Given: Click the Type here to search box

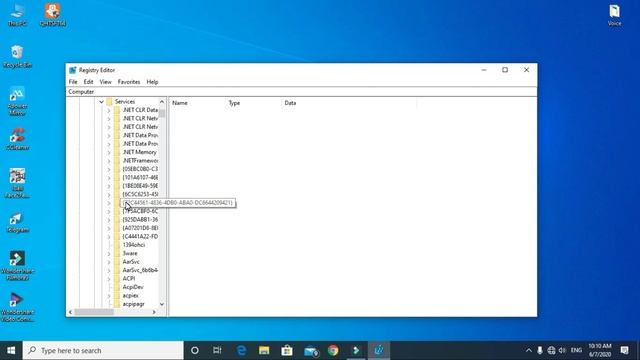Looking at the screenshot, I should coord(103,351).
